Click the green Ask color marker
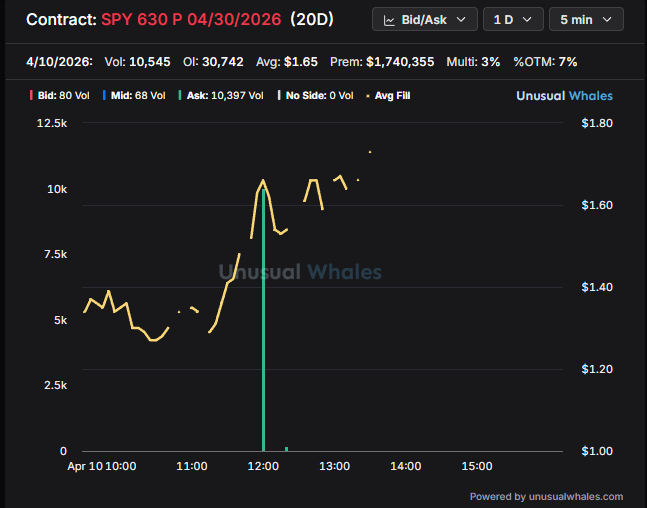 [x=180, y=95]
